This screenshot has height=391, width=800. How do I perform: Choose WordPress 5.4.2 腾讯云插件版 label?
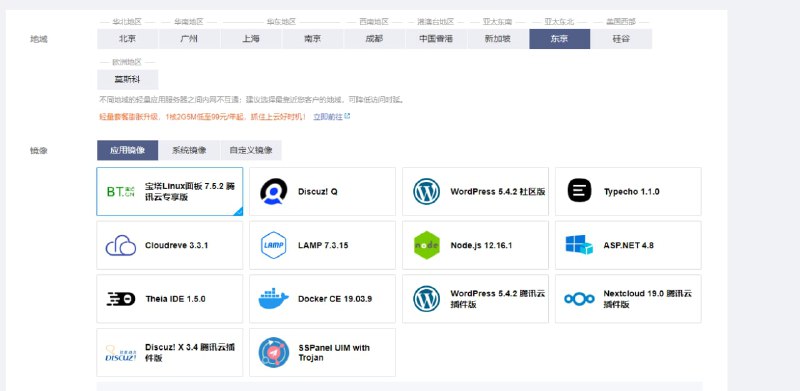click(x=497, y=299)
